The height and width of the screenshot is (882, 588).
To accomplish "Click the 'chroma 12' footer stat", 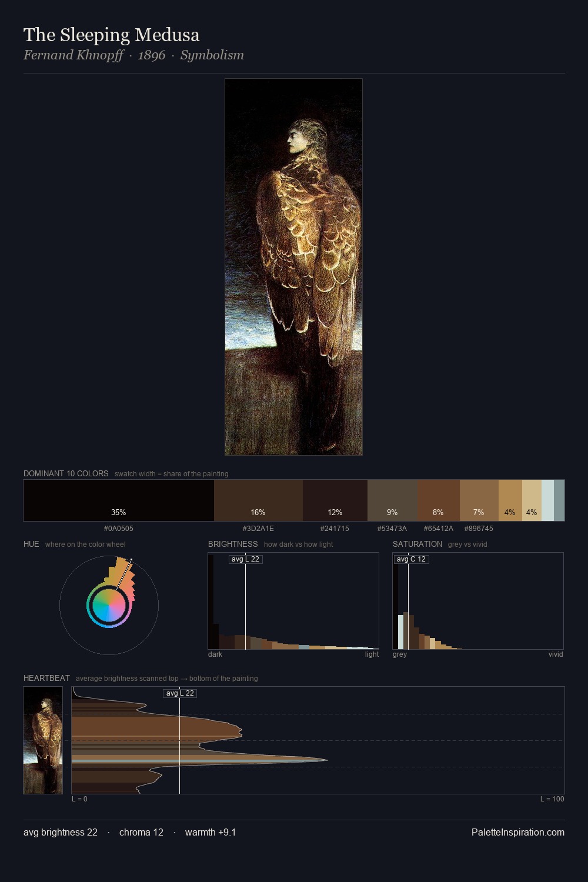I will pos(141,833).
